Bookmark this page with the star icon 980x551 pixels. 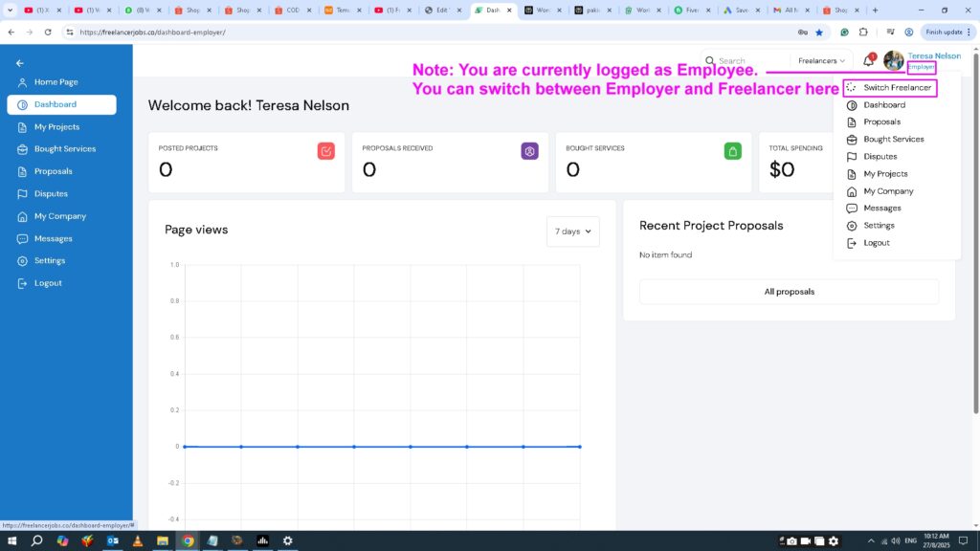pyautogui.click(x=819, y=32)
